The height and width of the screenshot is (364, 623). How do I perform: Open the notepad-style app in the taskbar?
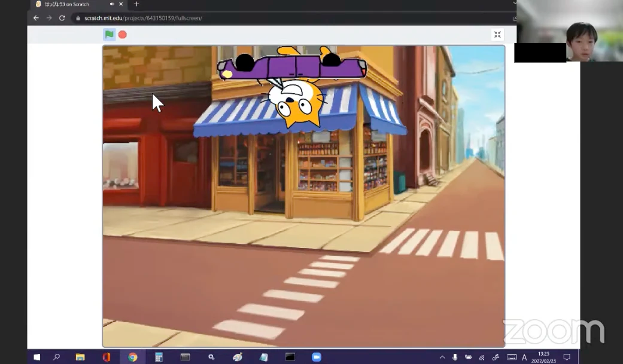point(264,357)
